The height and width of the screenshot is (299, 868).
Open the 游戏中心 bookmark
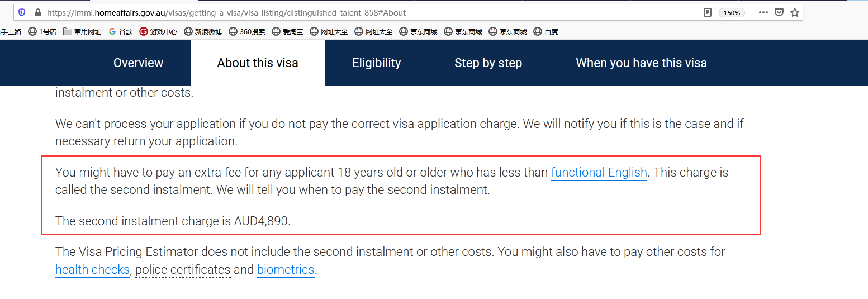[158, 31]
